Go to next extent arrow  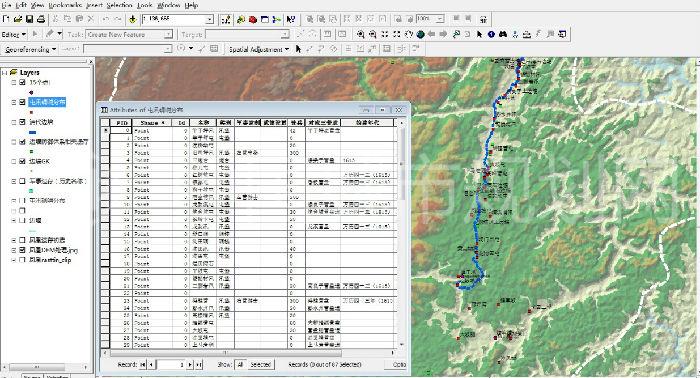coord(443,34)
